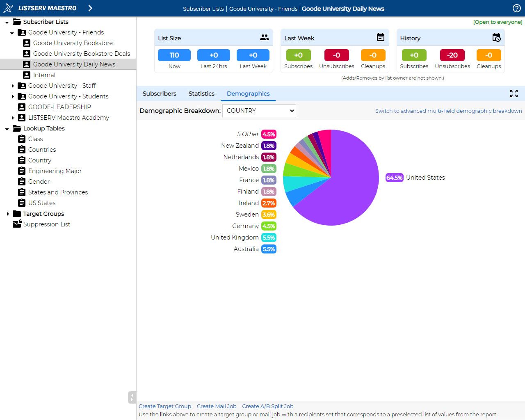Open the help question mark icon
Screen dimensions: 525x420
point(517,8)
